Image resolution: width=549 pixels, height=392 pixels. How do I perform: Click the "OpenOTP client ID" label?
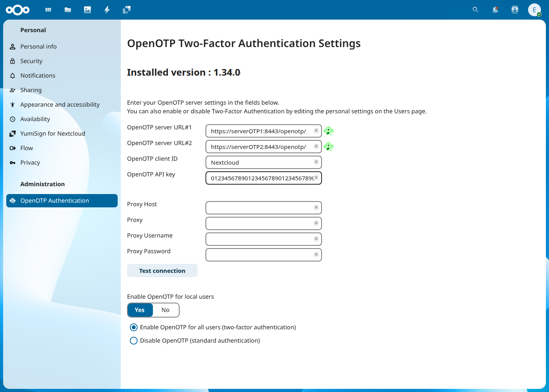point(152,159)
